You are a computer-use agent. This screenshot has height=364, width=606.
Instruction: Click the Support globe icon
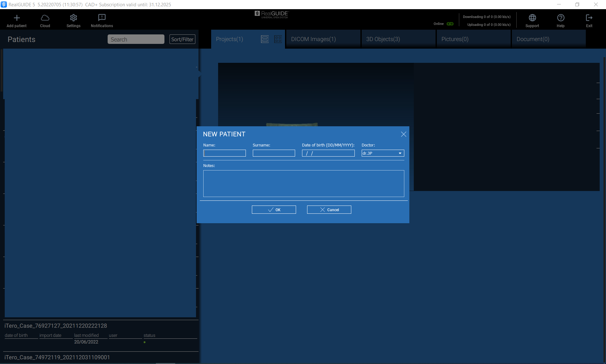pos(532,18)
